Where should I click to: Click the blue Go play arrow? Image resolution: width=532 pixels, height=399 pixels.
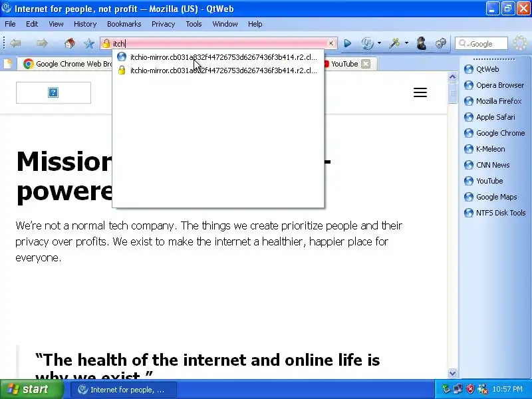click(347, 43)
